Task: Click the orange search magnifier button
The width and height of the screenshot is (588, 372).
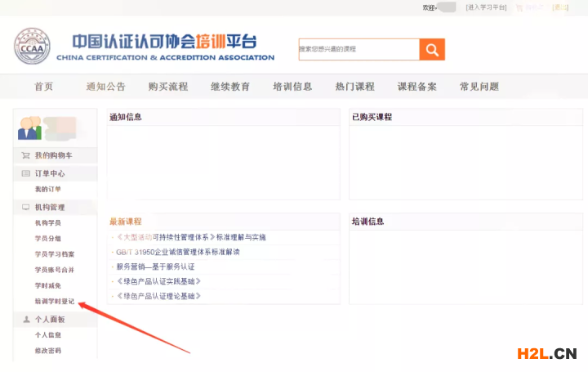Action: 432,49
